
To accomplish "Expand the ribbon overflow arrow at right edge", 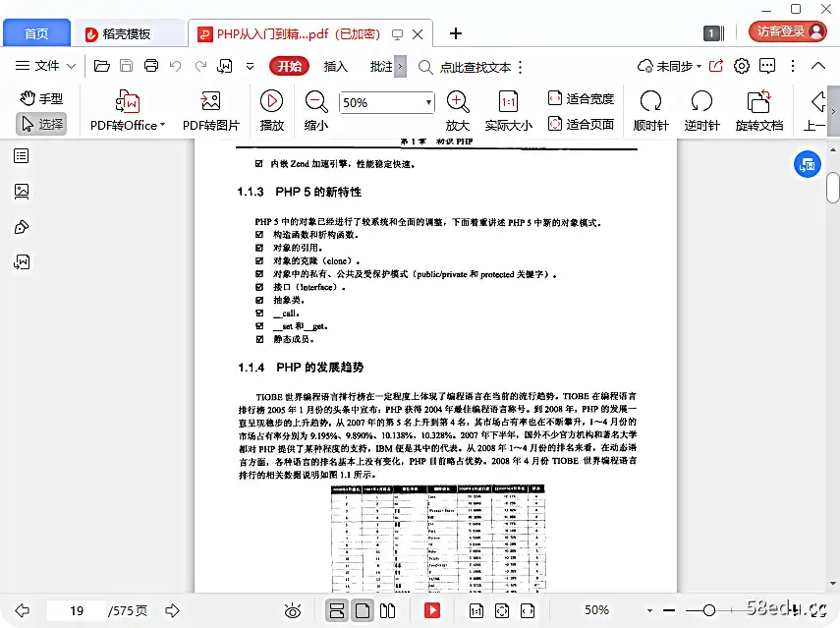I will point(833,111).
